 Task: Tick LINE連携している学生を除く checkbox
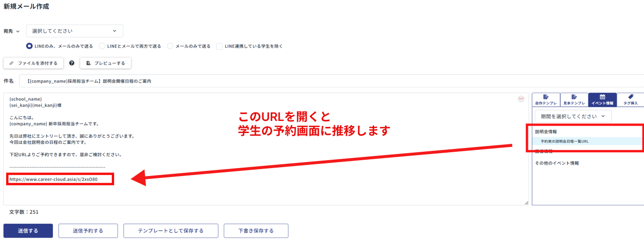point(219,46)
